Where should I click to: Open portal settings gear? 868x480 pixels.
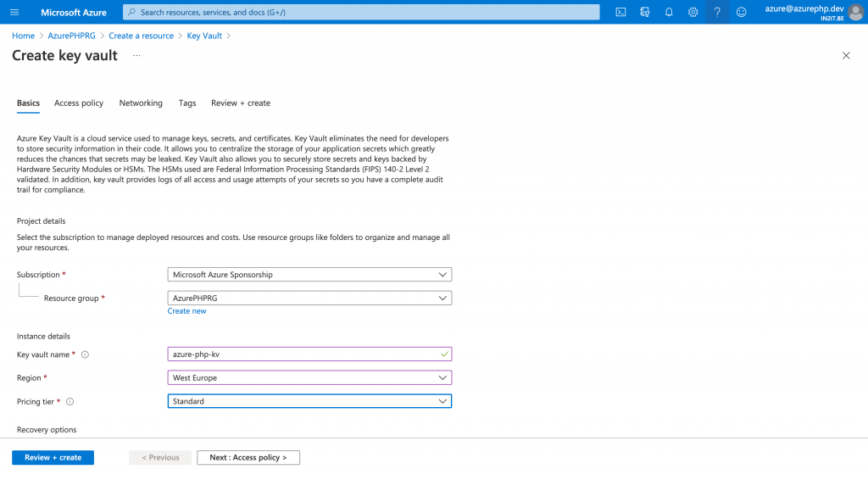693,12
